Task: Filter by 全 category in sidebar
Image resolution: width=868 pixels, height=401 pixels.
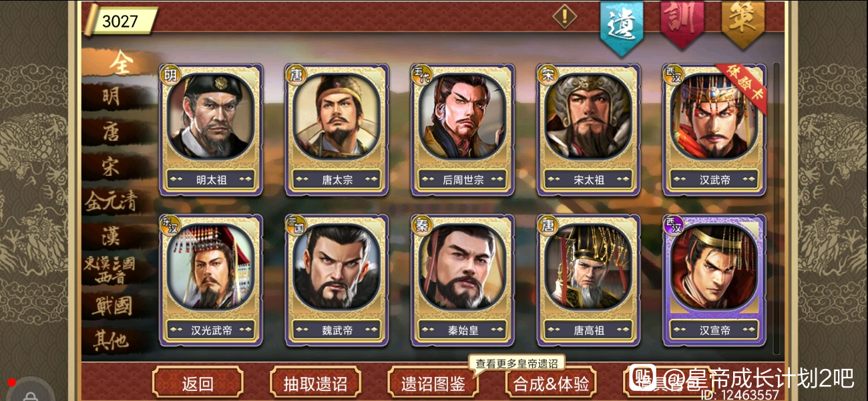Action: pyautogui.click(x=122, y=63)
